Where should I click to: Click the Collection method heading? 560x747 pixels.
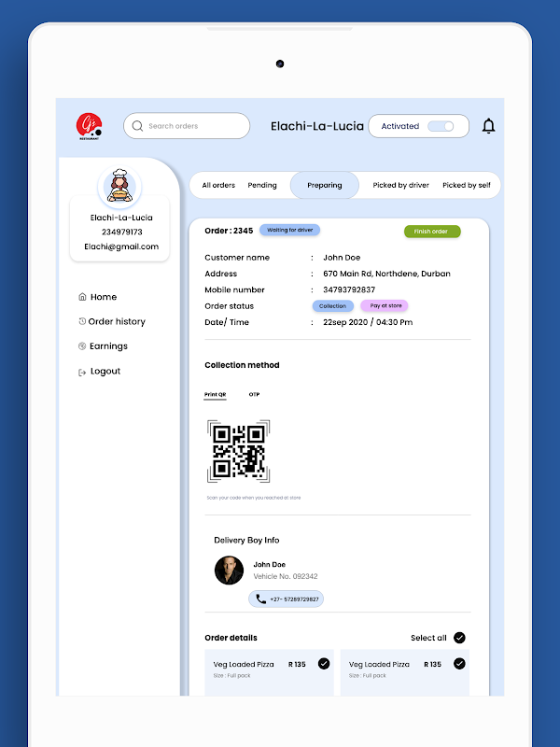(x=242, y=365)
